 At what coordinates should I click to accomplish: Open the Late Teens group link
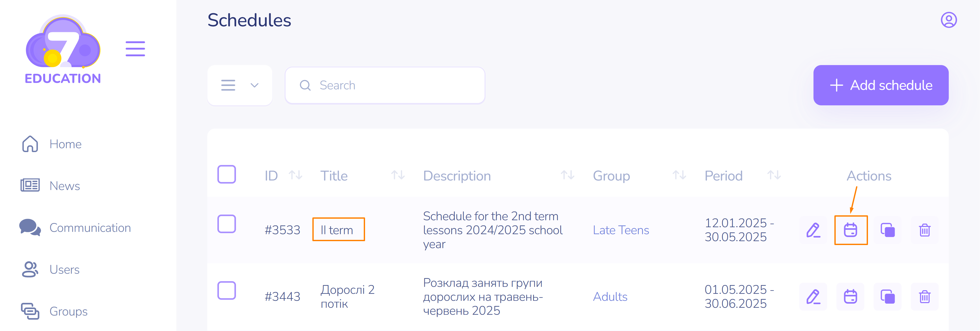click(x=620, y=230)
